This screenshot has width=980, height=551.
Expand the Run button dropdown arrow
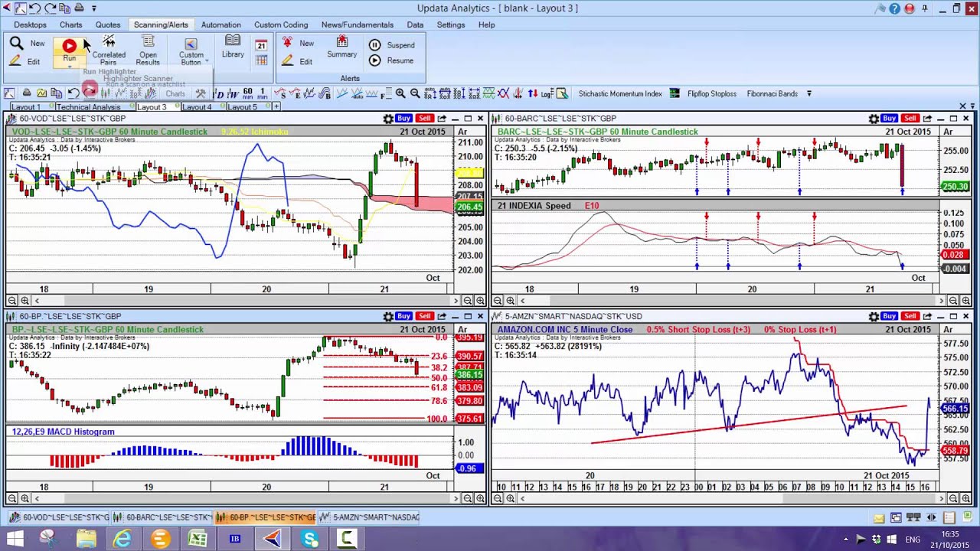(x=69, y=67)
